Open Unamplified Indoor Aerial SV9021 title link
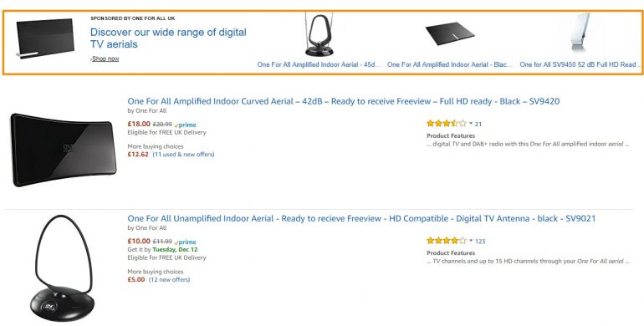This screenshot has height=326, width=644. (361, 219)
